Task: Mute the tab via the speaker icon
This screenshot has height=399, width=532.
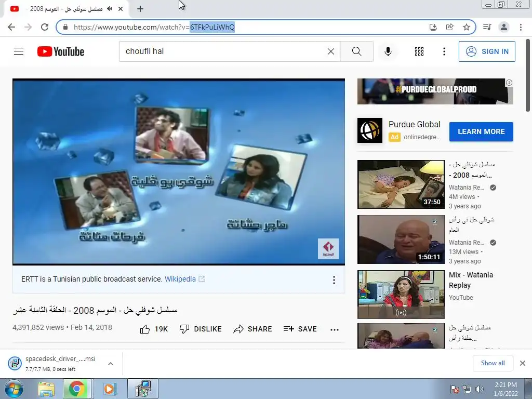Action: pos(109,9)
